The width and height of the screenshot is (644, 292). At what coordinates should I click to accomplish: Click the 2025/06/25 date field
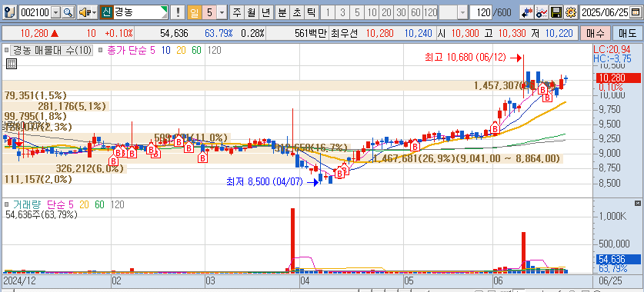tap(605, 13)
